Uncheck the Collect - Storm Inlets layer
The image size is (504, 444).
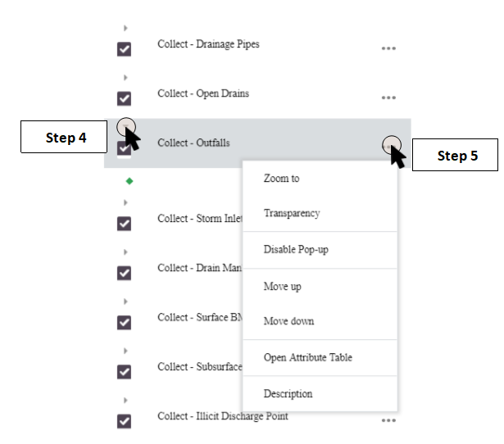point(125,223)
